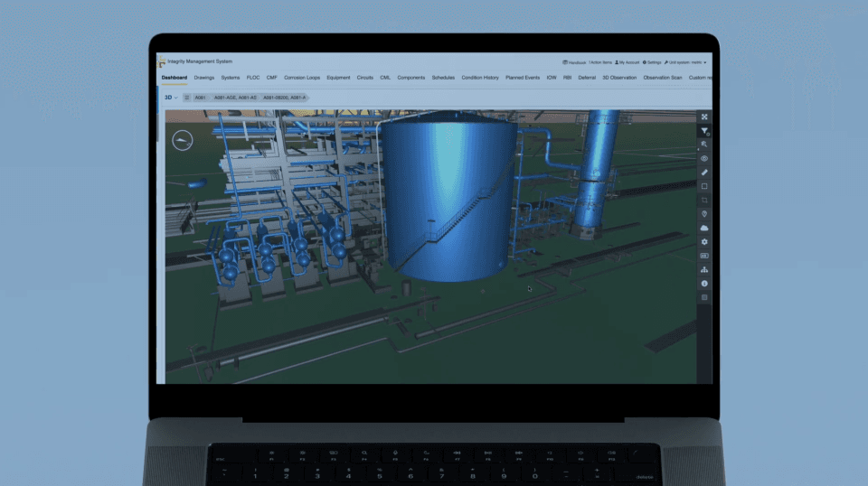Open the Condition History tab
This screenshot has height=486, width=868.
pos(479,78)
